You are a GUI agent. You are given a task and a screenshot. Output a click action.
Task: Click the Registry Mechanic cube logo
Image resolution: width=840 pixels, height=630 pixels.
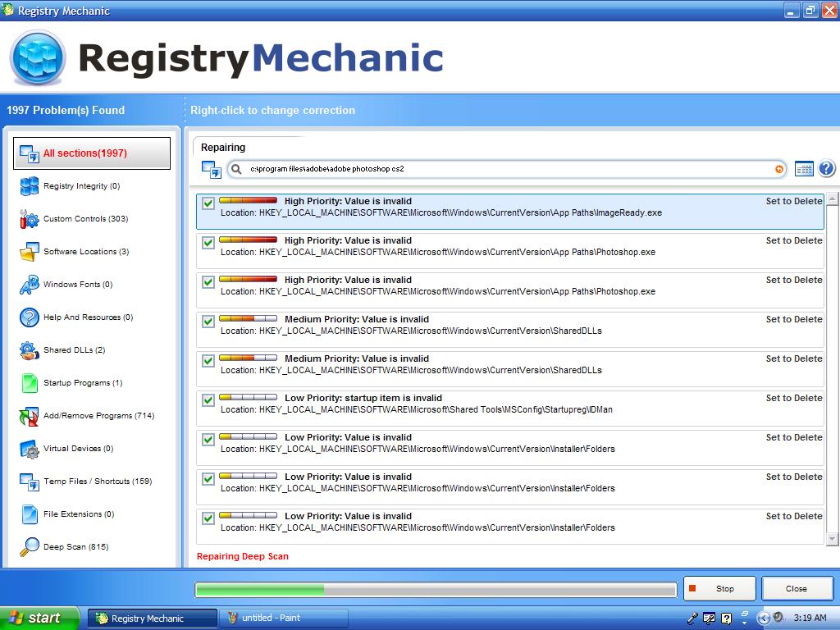[38, 57]
